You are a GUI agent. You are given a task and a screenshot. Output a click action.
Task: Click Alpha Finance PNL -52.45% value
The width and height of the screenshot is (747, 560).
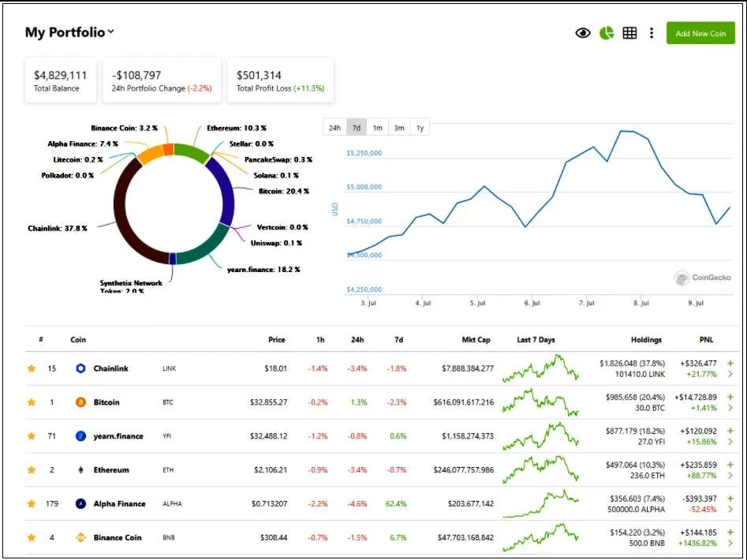click(x=702, y=509)
